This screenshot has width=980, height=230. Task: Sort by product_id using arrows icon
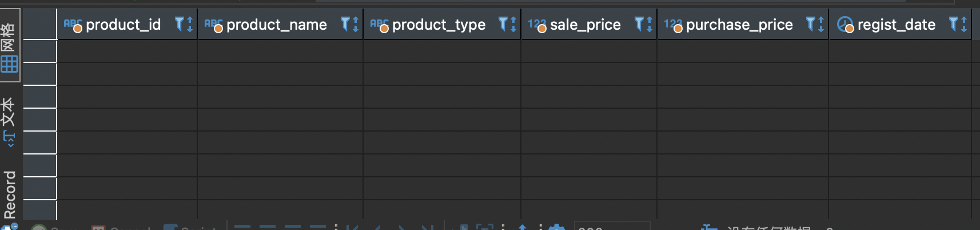190,24
